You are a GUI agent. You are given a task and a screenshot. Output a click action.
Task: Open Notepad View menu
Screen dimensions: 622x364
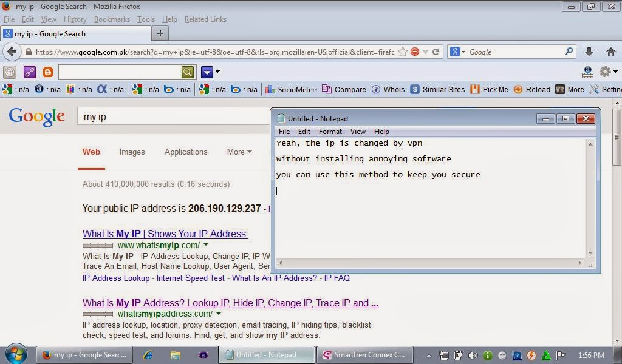click(x=358, y=132)
